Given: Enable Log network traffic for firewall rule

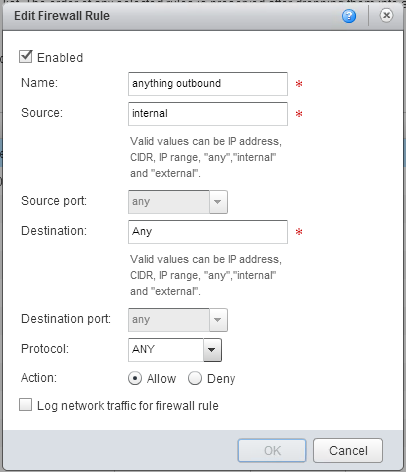Looking at the screenshot, I should 26,405.
